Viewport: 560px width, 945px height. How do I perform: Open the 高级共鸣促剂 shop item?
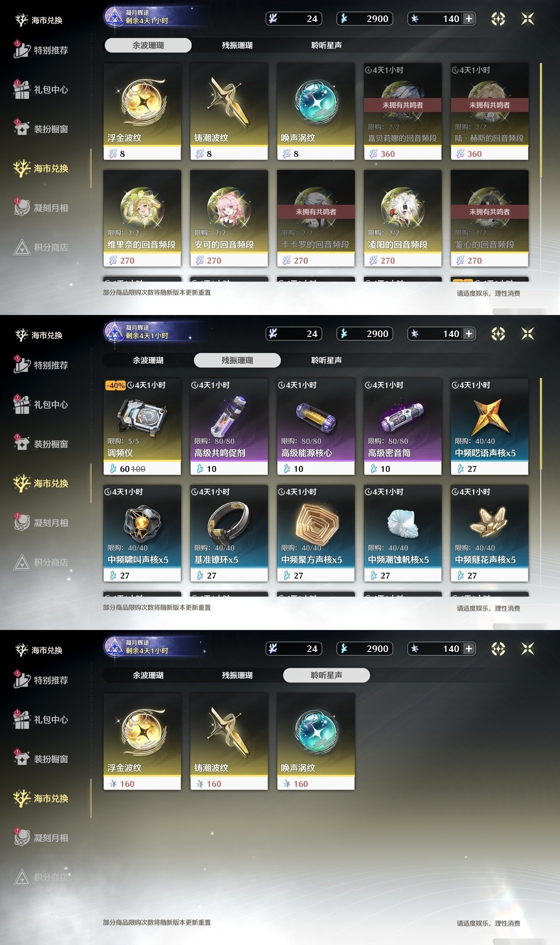click(x=229, y=427)
